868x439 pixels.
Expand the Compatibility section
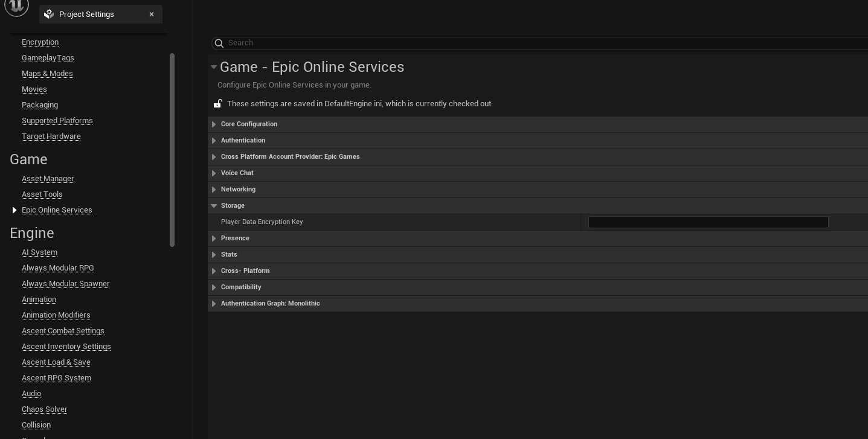tap(214, 287)
